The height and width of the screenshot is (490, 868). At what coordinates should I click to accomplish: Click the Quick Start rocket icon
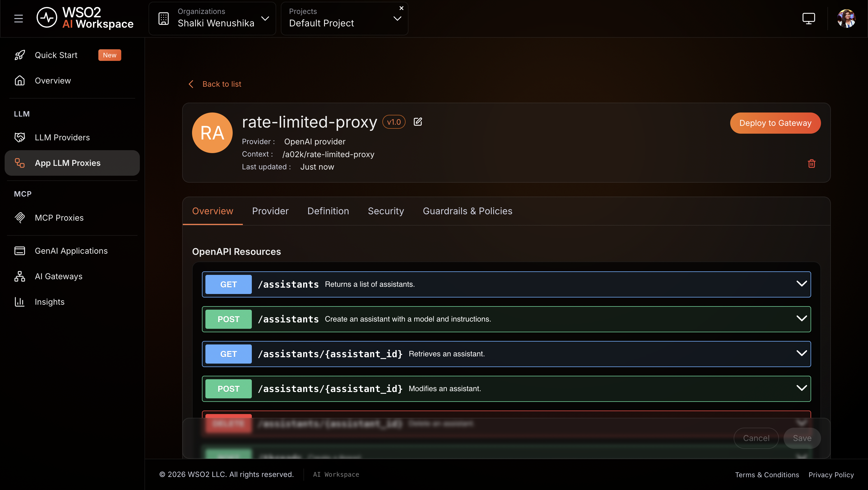tap(19, 55)
